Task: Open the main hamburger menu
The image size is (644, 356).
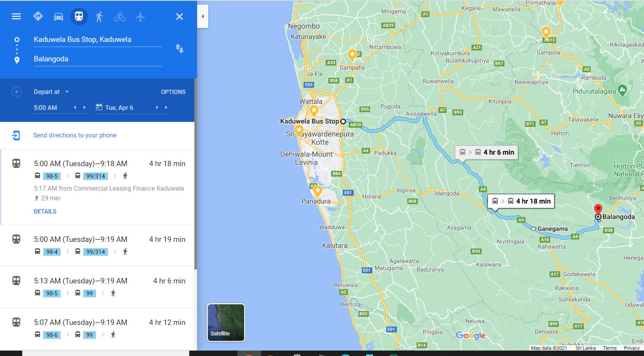Action: tap(16, 16)
